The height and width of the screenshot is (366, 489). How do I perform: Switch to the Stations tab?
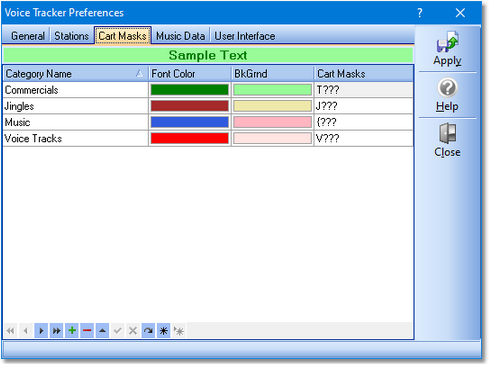71,36
